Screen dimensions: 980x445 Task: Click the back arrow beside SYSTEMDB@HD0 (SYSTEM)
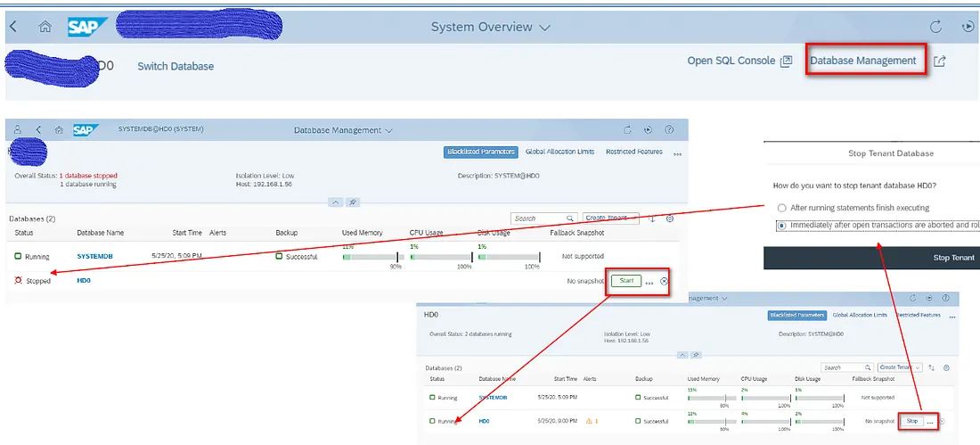pos(38,129)
